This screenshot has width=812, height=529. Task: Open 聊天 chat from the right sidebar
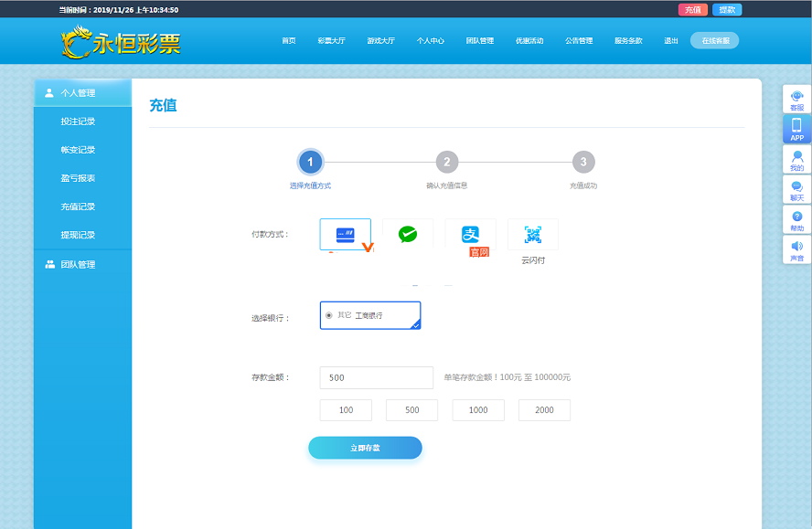coord(796,190)
